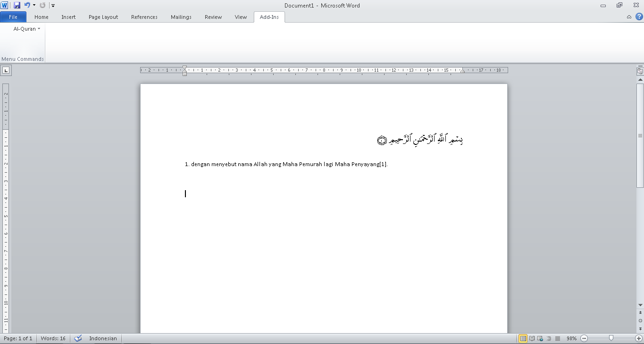Click the vertical scrollbar thumb

coord(640,136)
